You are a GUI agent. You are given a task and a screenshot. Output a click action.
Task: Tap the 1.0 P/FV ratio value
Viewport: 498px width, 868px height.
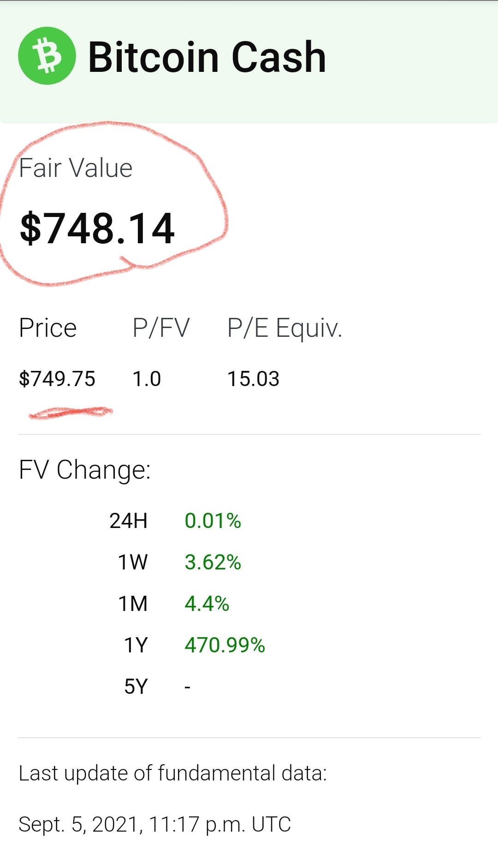point(147,379)
